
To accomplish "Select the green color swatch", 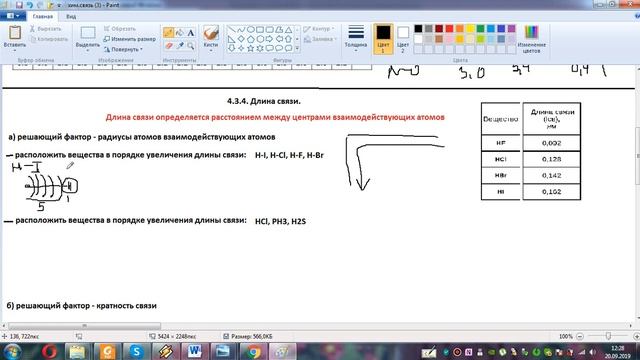I will [x=480, y=29].
